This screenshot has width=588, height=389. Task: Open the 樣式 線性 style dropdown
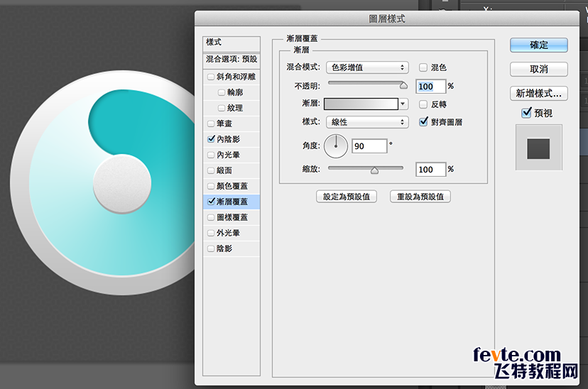[367, 122]
